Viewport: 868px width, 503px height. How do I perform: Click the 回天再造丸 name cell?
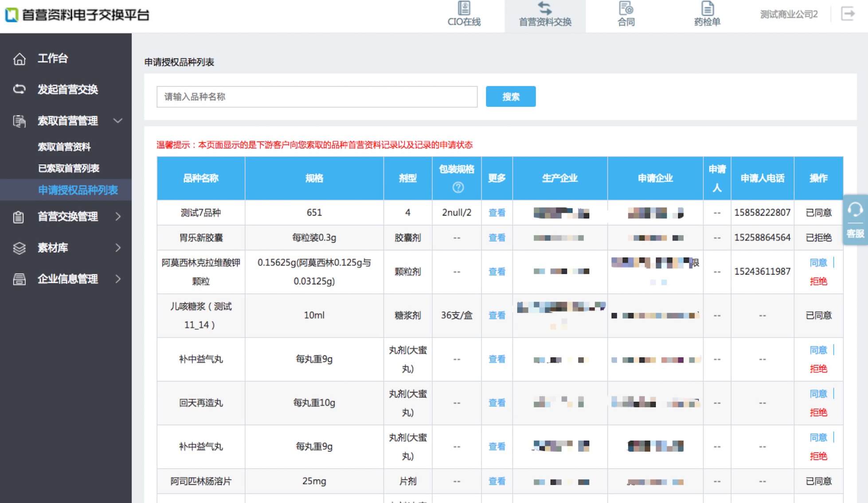pos(201,403)
